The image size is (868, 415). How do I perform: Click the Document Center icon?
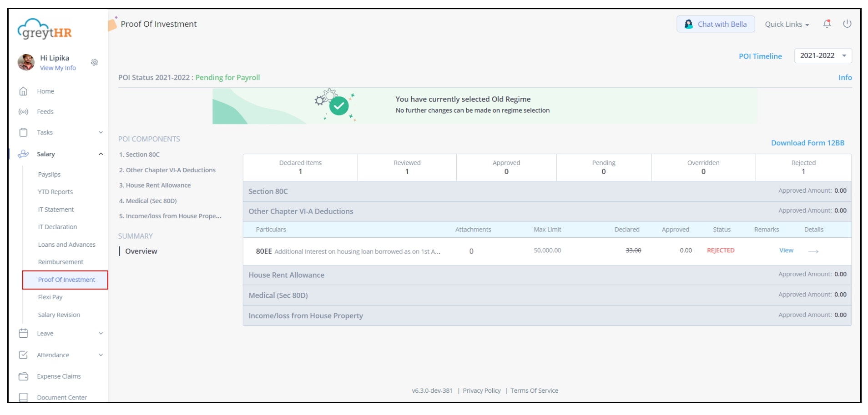click(x=23, y=397)
